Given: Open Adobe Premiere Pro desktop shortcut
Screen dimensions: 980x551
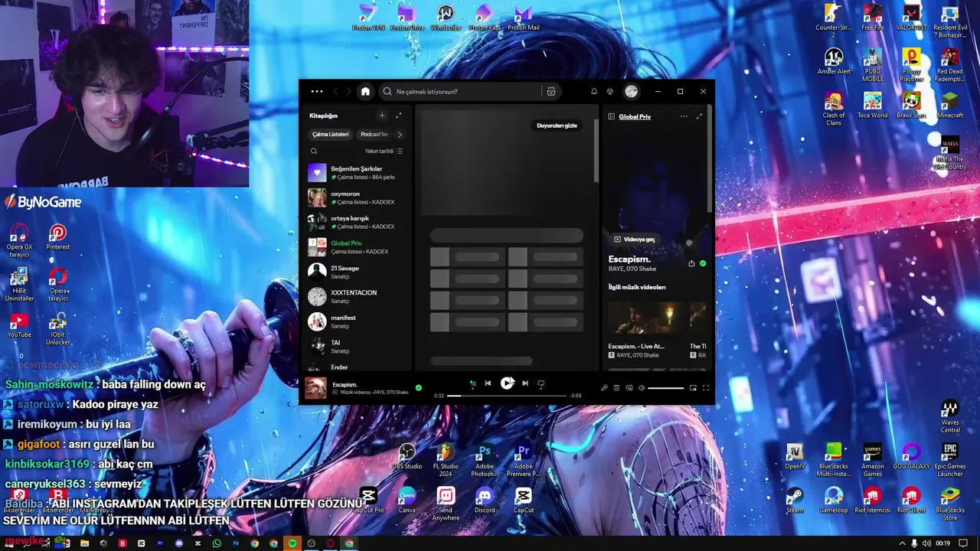Looking at the screenshot, I should 524,459.
